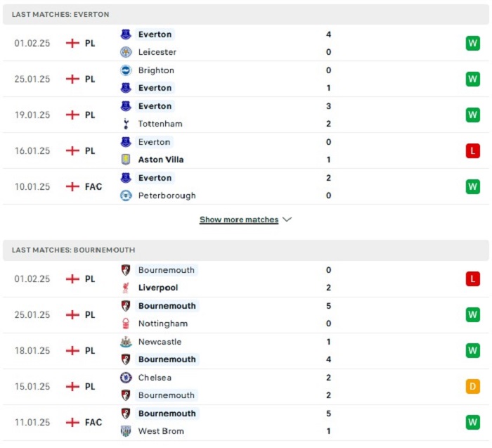Screen dimensions: 492x448
Task: Click the Peterborough club crest icon
Action: 126,196
